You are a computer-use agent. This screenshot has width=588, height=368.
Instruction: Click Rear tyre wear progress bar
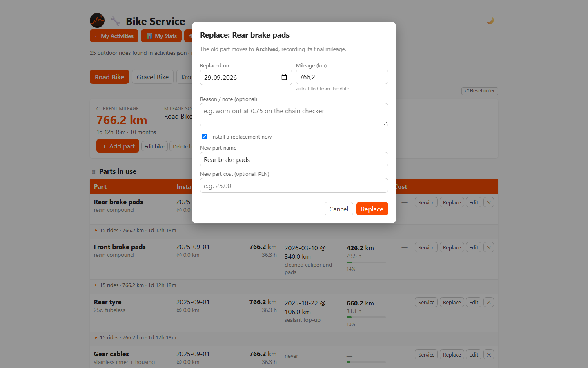point(366,317)
